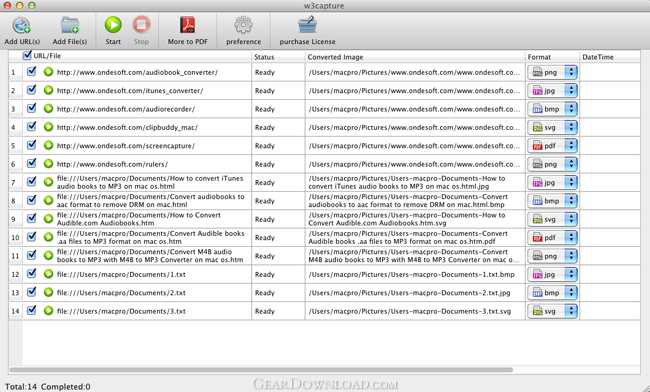The height and width of the screenshot is (392, 650).
Task: Click the Converted Image column header
Action: [415, 57]
